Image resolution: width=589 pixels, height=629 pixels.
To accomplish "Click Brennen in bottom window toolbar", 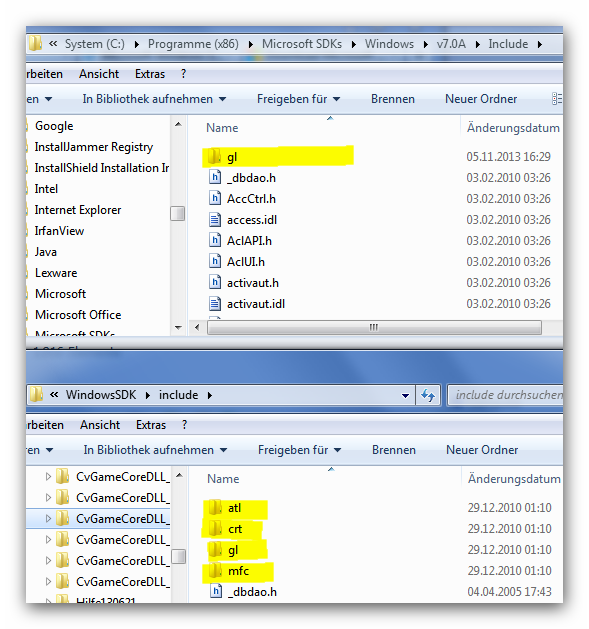I will [x=393, y=450].
